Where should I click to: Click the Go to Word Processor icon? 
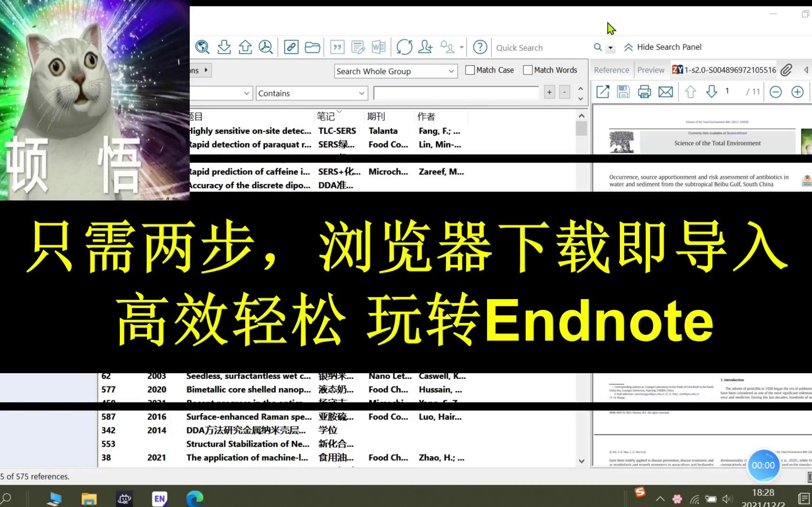[x=379, y=47]
